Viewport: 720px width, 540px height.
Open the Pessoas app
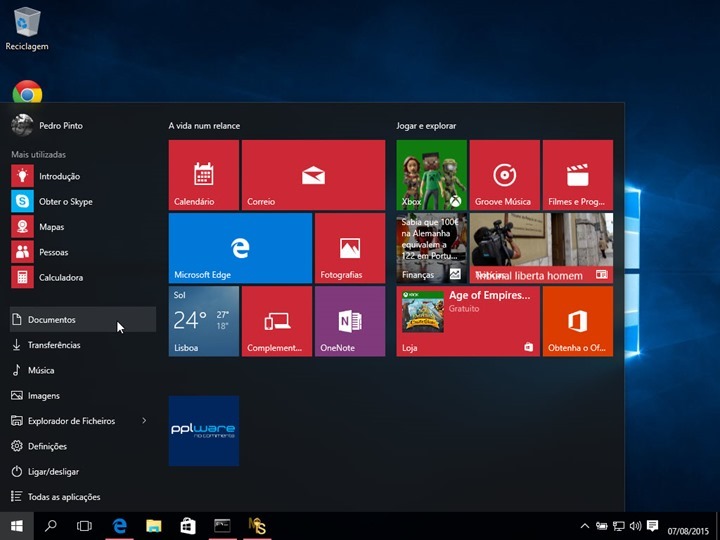[x=83, y=252]
